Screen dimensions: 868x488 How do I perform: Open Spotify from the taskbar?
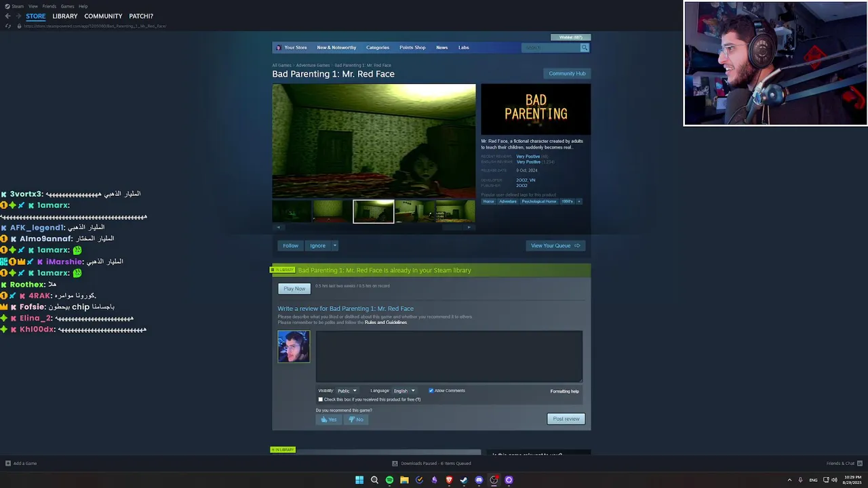(389, 480)
